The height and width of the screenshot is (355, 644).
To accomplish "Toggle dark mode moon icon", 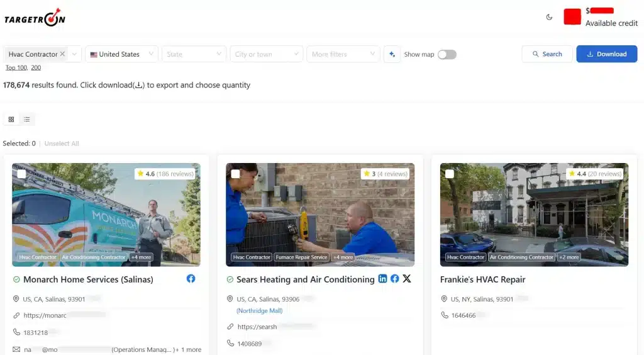I will click(x=549, y=18).
